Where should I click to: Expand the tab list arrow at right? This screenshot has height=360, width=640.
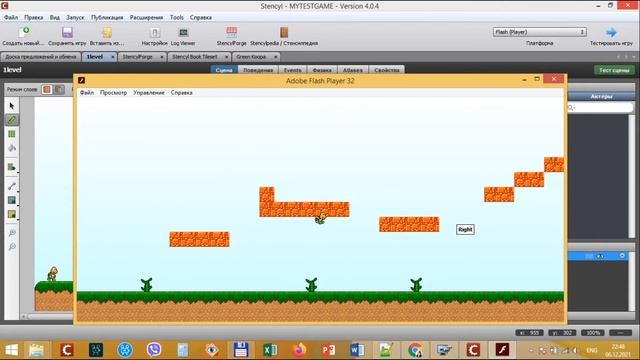coord(633,57)
